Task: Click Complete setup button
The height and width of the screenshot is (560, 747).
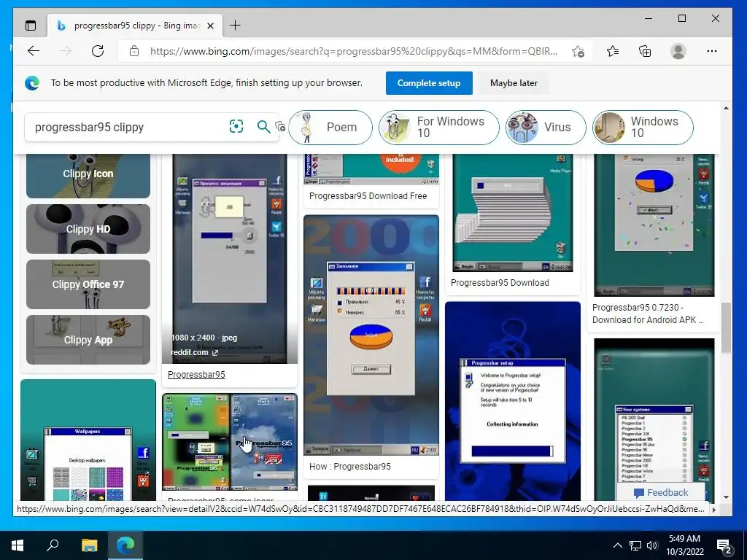Action: [429, 83]
